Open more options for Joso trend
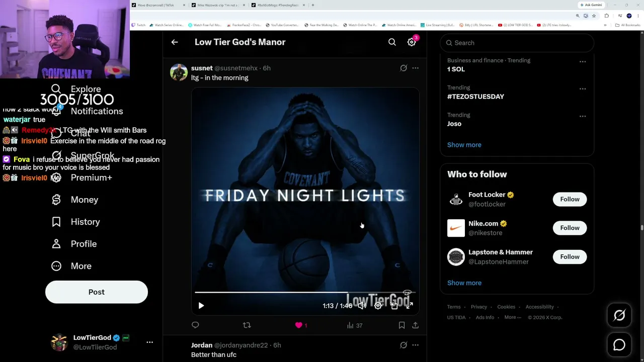Viewport: 644px width, 362px height. tap(582, 116)
